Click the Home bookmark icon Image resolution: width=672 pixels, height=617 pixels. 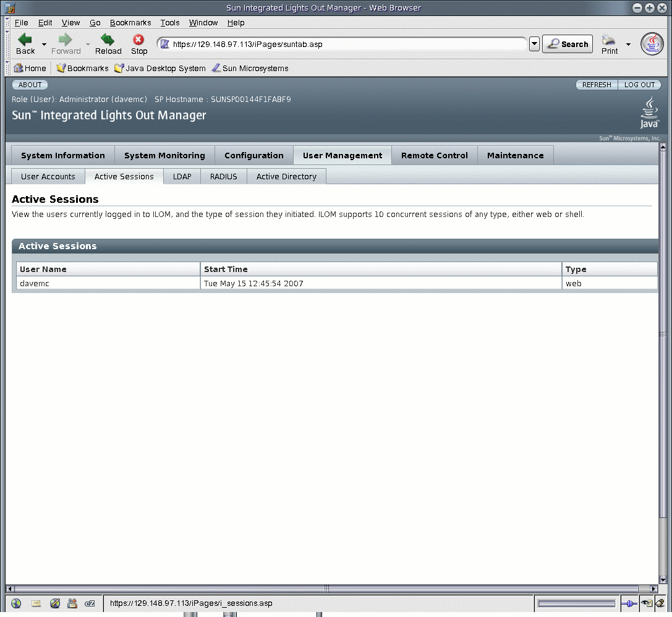(x=19, y=68)
